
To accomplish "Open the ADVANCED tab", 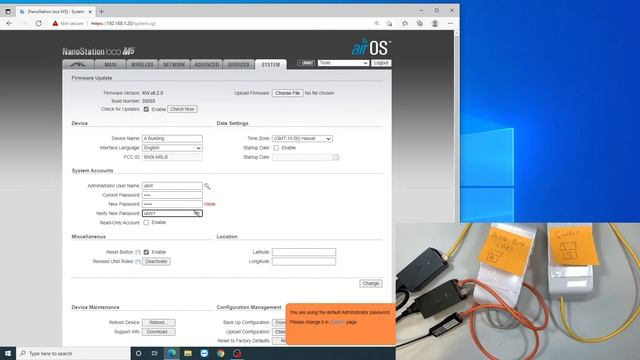I will click(x=207, y=64).
